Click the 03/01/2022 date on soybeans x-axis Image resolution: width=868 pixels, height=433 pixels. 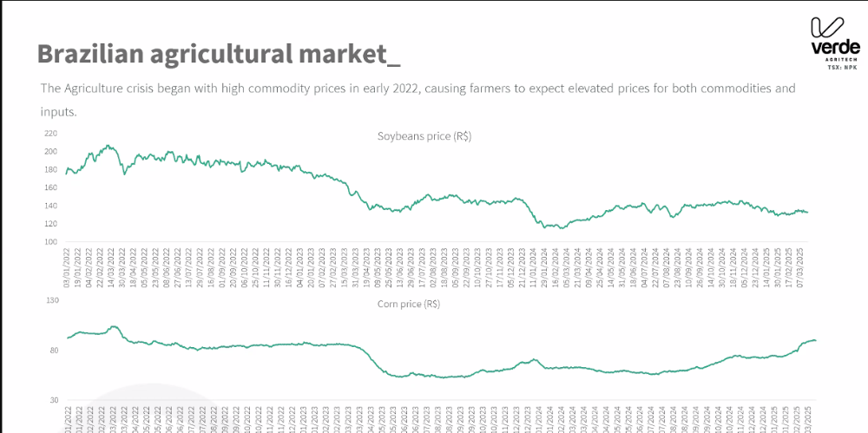pos(67,266)
